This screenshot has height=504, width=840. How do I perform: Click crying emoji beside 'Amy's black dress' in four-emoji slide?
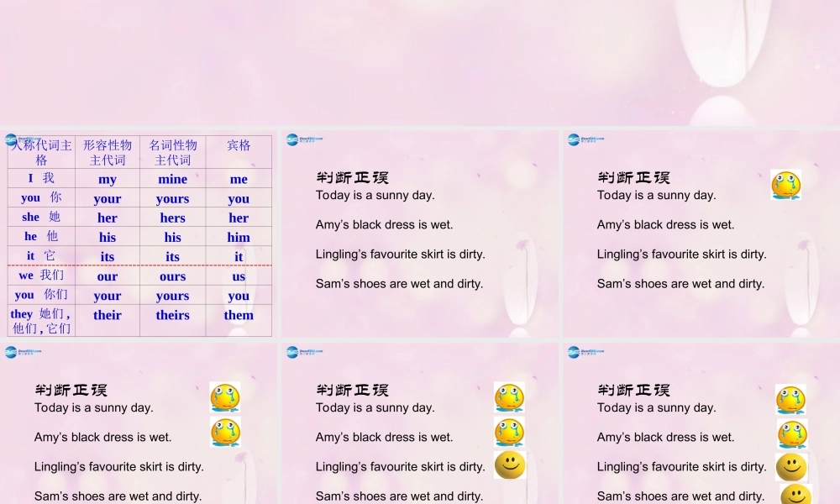point(792,433)
